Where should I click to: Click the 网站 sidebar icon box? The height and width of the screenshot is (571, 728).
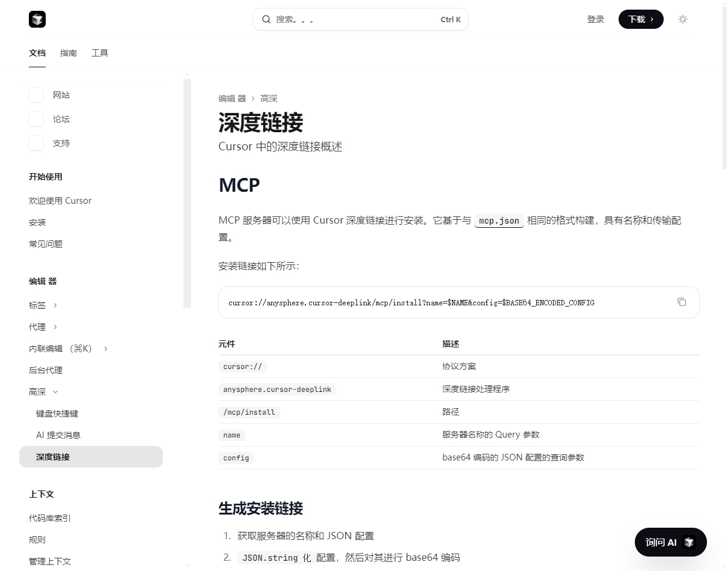point(36,95)
